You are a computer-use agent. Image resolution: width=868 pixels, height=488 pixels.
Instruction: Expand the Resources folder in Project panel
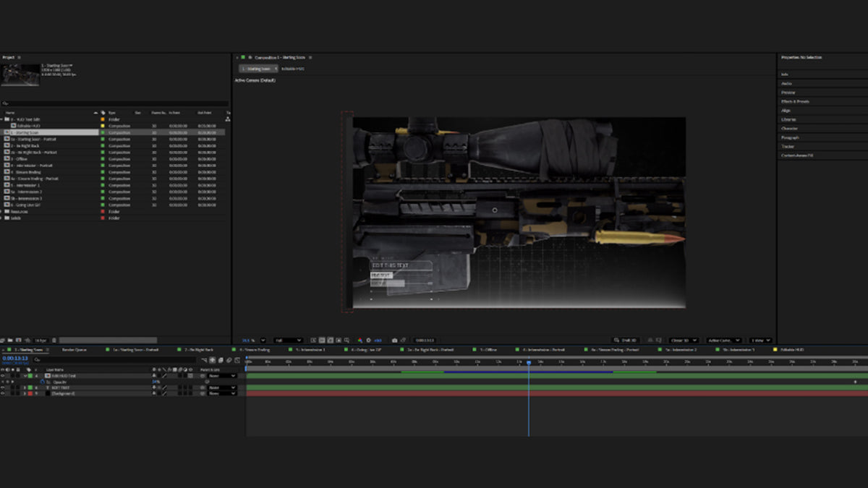click(x=2, y=211)
